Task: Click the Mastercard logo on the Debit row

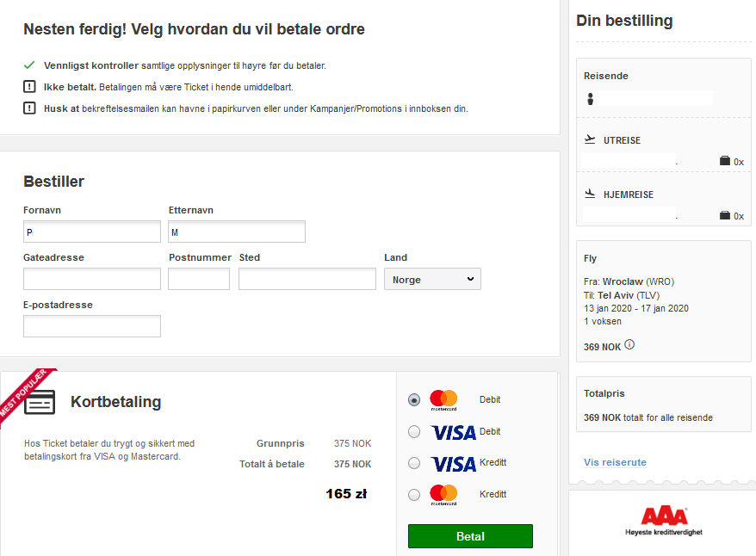Action: 443,400
